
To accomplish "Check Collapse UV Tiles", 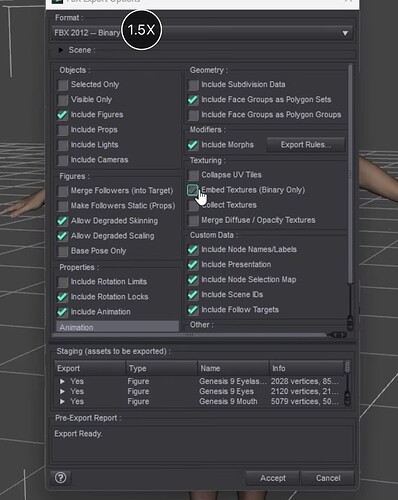I will pos(193,175).
